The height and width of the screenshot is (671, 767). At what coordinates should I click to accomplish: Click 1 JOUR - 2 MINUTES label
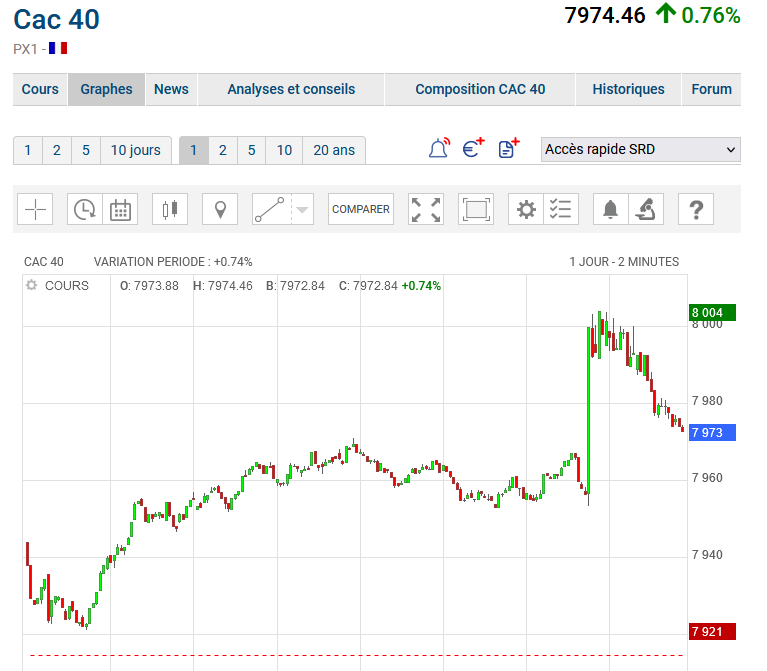tap(624, 262)
